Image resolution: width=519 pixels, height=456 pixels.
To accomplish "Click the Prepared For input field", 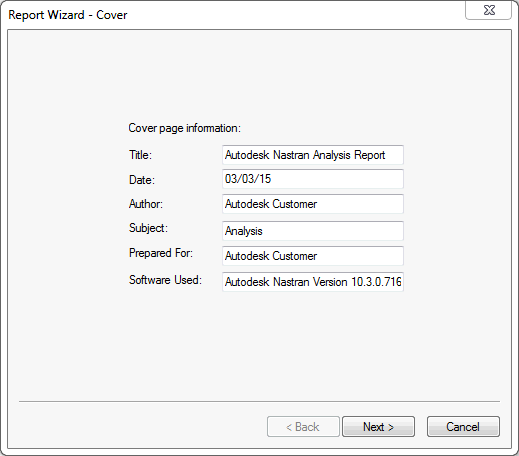I will [313, 256].
